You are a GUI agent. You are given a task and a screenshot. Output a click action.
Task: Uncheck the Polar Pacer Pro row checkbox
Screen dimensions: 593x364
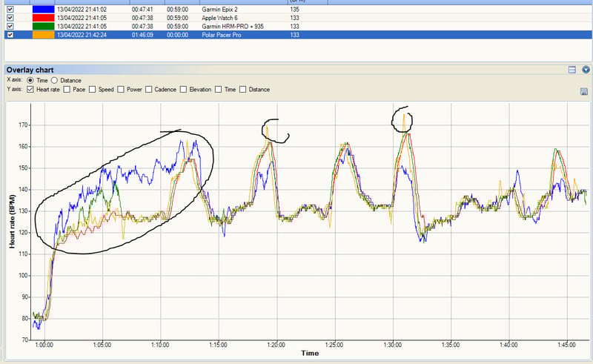(x=10, y=35)
